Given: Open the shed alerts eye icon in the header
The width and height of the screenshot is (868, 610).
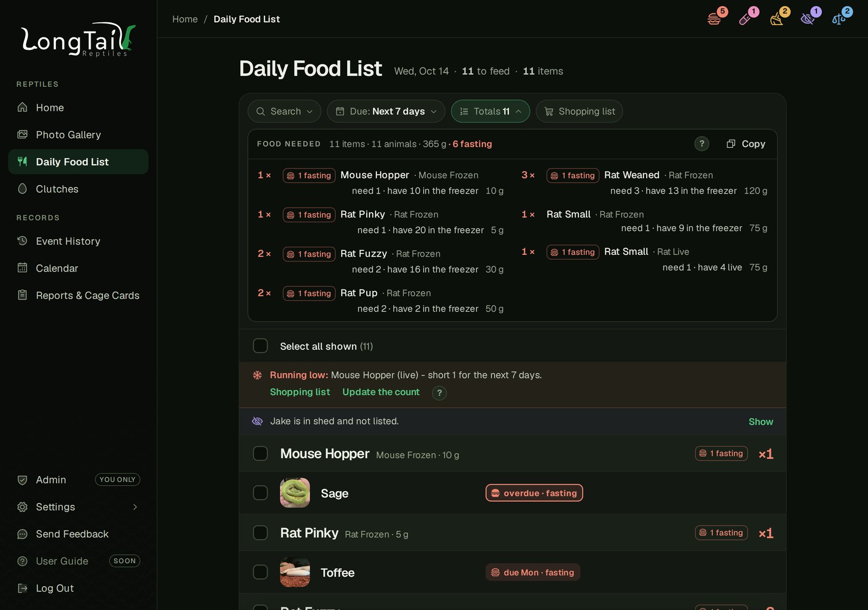Looking at the screenshot, I should click(808, 19).
